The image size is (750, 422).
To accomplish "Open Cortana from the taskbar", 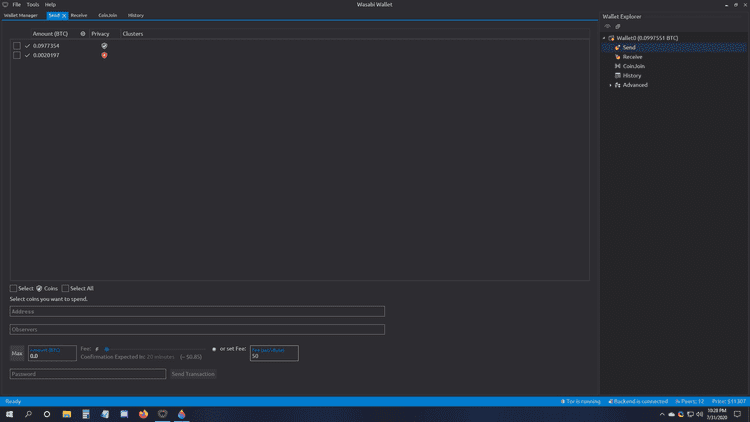I will pos(47,414).
